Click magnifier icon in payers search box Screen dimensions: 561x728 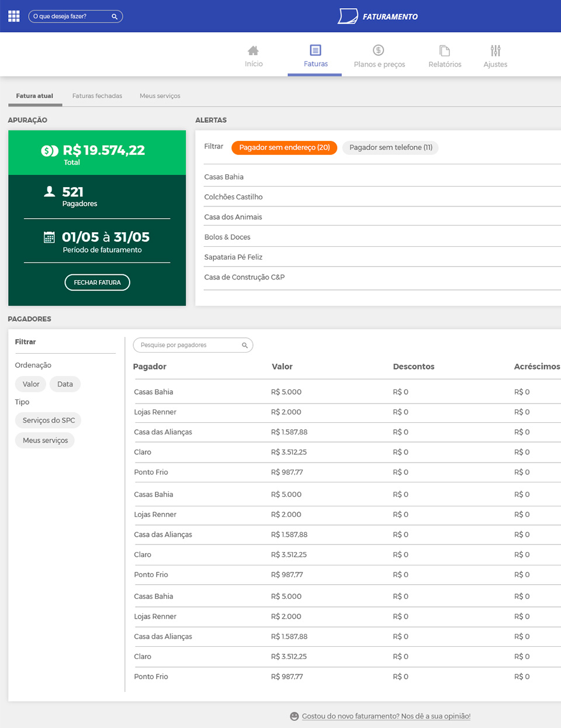pyautogui.click(x=245, y=345)
